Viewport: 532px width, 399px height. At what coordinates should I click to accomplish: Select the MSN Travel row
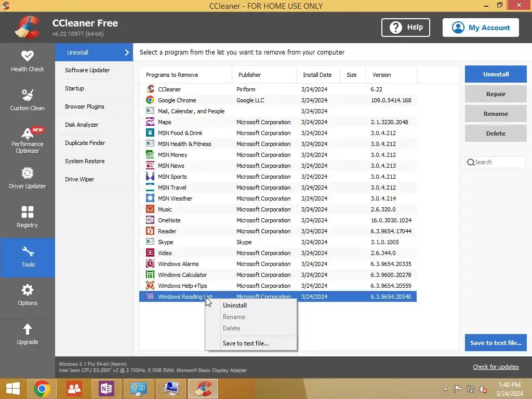click(x=278, y=187)
